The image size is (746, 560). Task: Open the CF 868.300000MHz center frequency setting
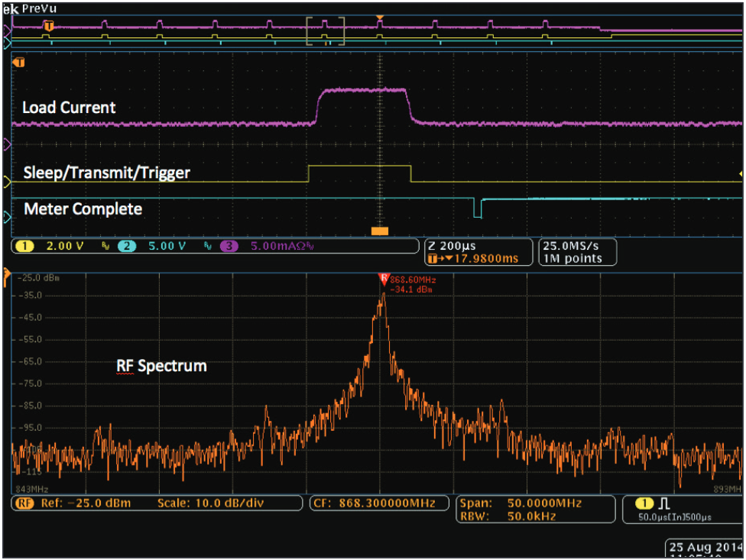coord(378,503)
